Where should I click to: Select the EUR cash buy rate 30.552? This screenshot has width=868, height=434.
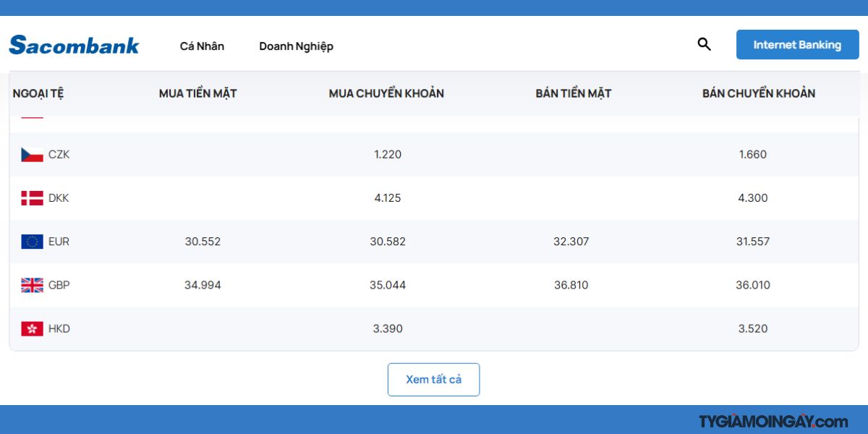[x=203, y=242]
